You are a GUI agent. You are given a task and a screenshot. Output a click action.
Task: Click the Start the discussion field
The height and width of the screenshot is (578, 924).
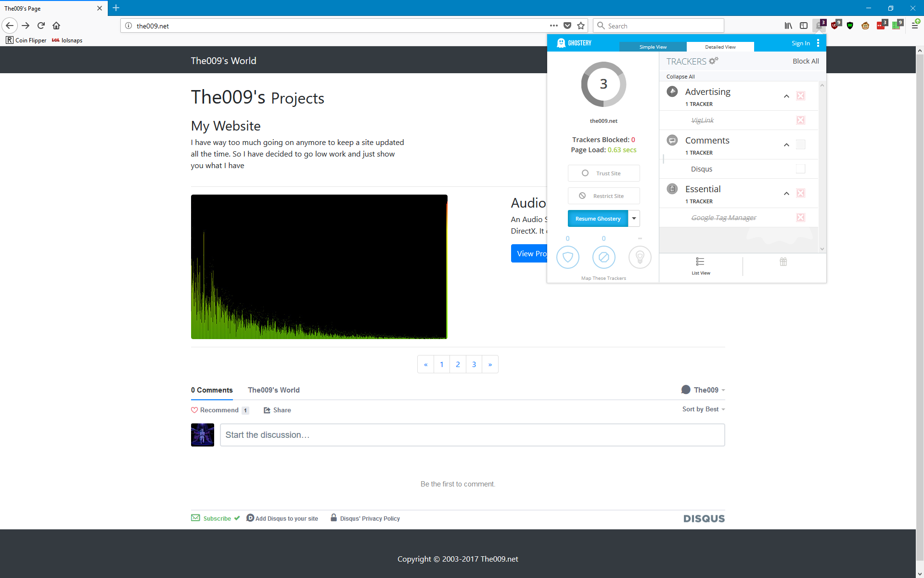pos(472,434)
